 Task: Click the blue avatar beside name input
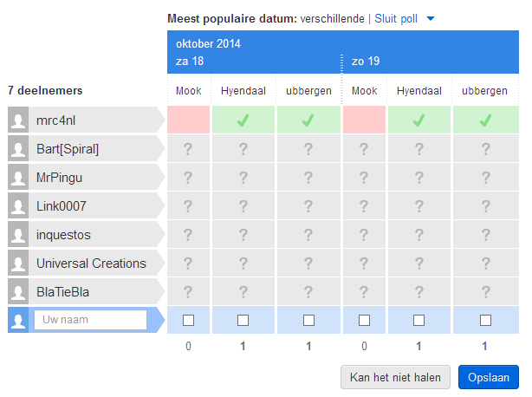pyautogui.click(x=18, y=321)
